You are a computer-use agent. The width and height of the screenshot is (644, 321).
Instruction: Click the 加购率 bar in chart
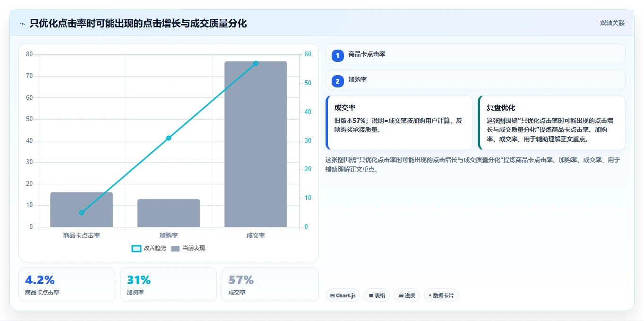[x=169, y=213]
